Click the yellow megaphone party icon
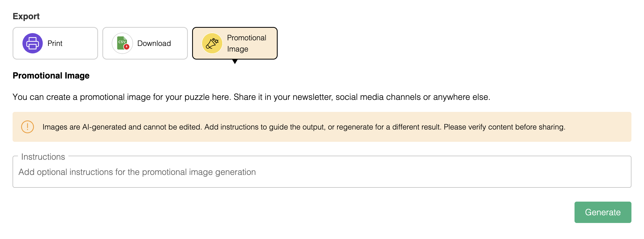 (212, 43)
